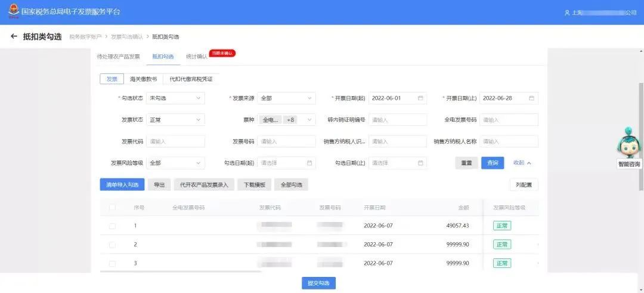The image size is (644, 293).
Task: Click the horizontal scrollbar under the table
Action: click(180, 272)
